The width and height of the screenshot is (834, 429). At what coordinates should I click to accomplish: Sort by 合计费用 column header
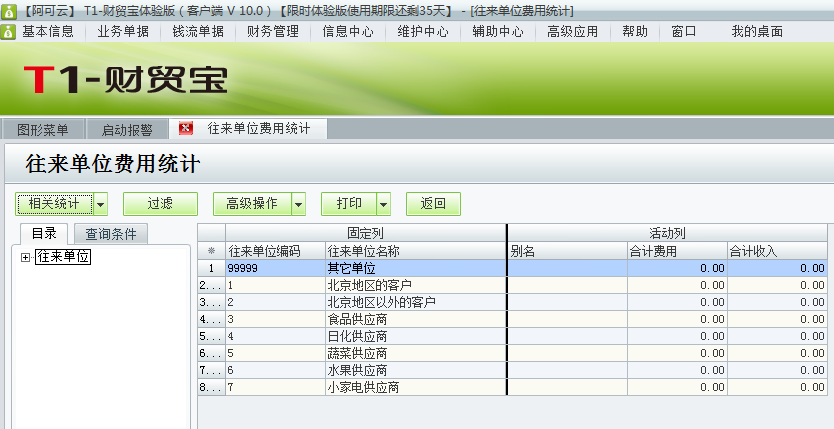tap(678, 251)
